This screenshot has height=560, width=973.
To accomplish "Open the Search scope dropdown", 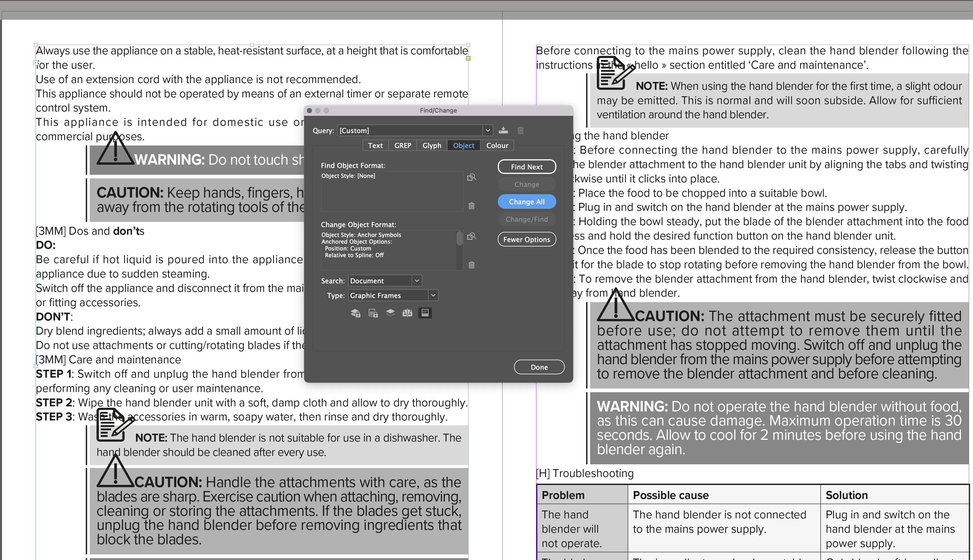I will point(417,280).
